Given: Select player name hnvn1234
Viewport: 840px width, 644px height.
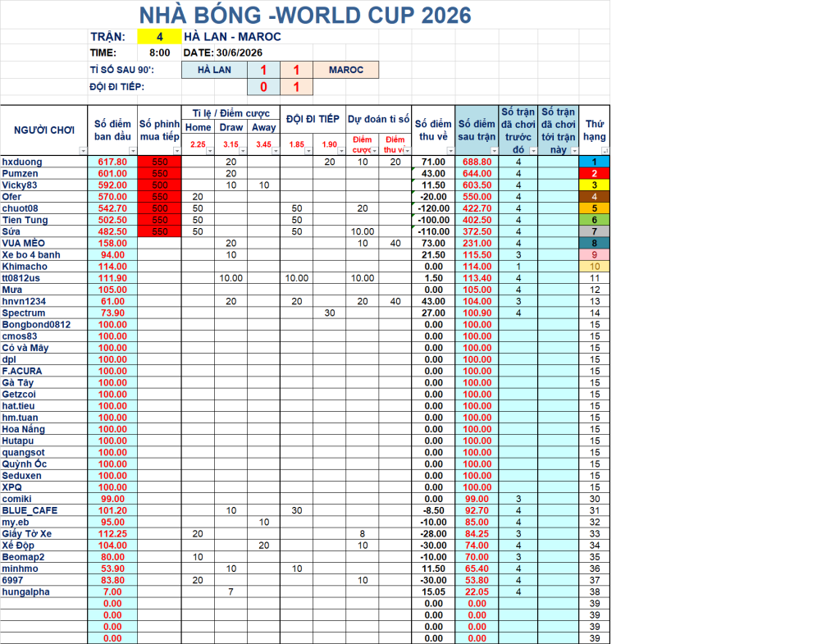Looking at the screenshot, I should click(24, 302).
